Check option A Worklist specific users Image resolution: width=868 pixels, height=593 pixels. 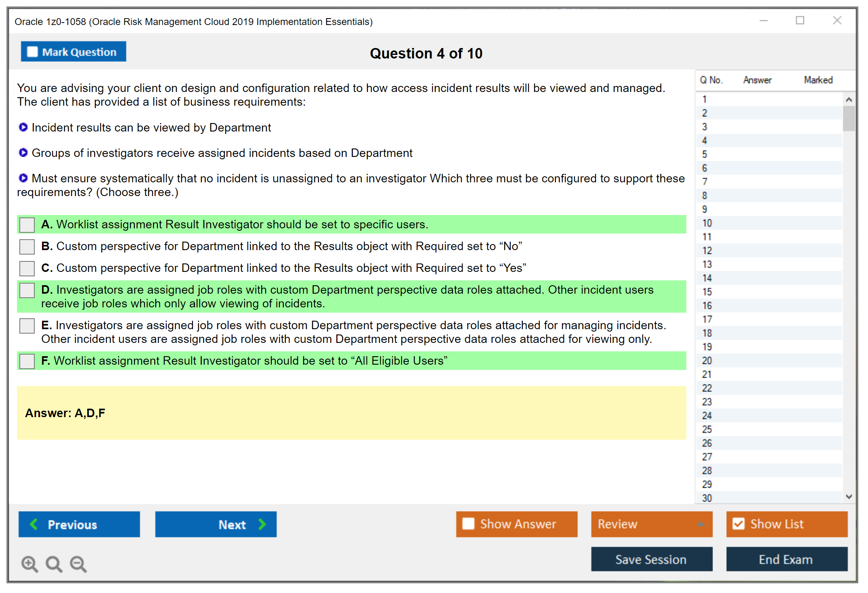[27, 225]
